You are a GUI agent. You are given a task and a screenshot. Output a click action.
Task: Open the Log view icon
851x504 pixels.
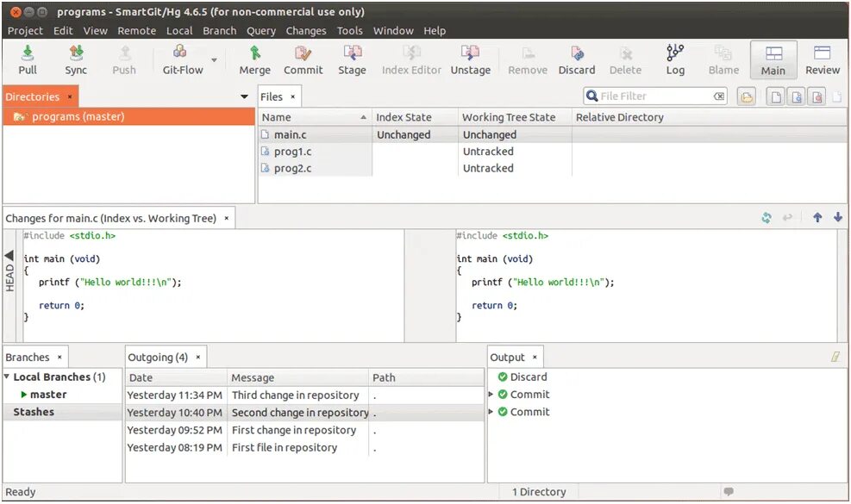675,53
